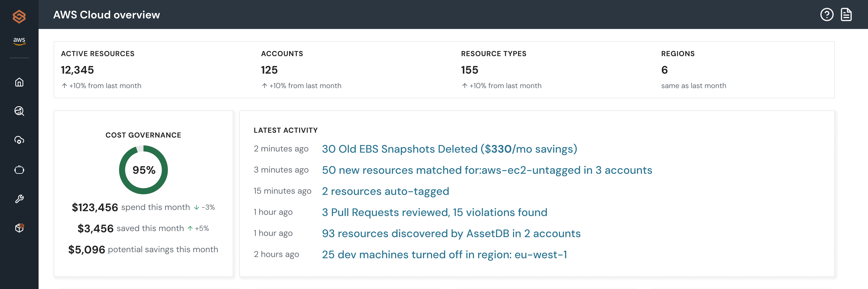Click the $5,096 potential savings figure
This screenshot has width=868, height=289.
pyautogui.click(x=87, y=249)
